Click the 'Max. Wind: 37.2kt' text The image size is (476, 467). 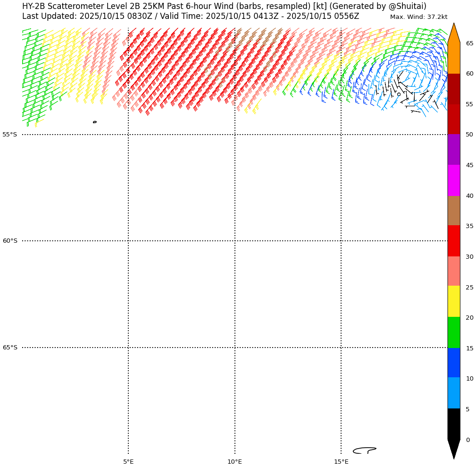click(x=418, y=17)
